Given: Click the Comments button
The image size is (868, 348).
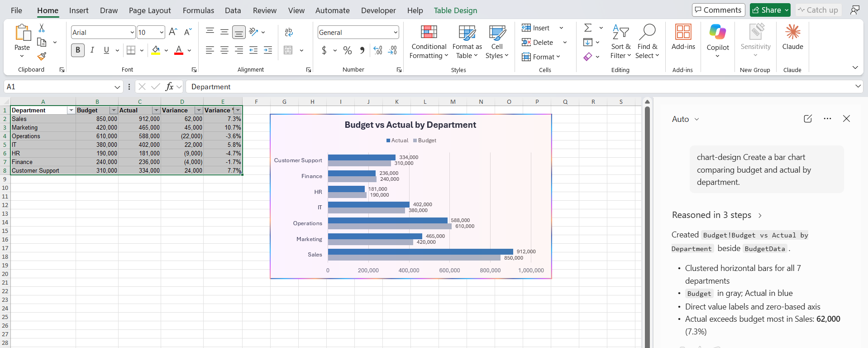Looking at the screenshot, I should (718, 10).
